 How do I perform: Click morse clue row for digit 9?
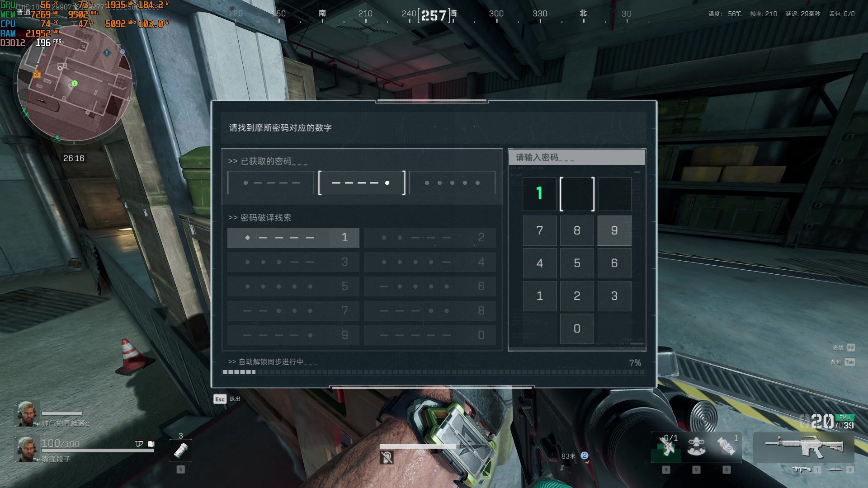[293, 335]
